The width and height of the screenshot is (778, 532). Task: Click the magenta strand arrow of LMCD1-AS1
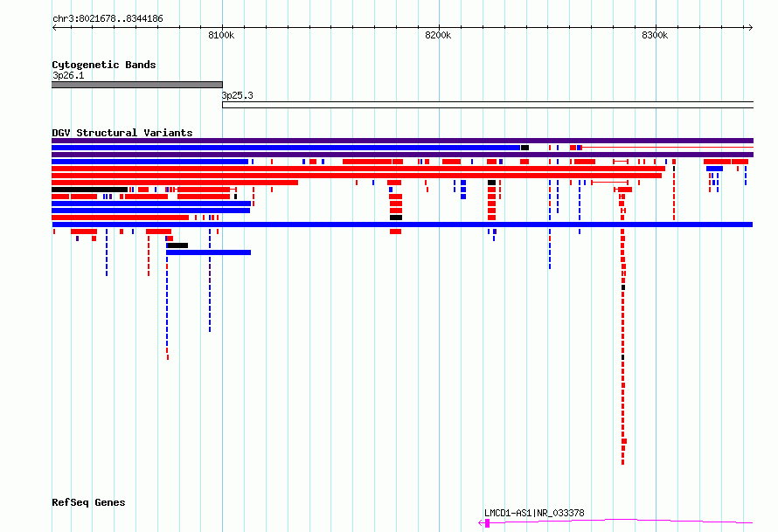481,523
